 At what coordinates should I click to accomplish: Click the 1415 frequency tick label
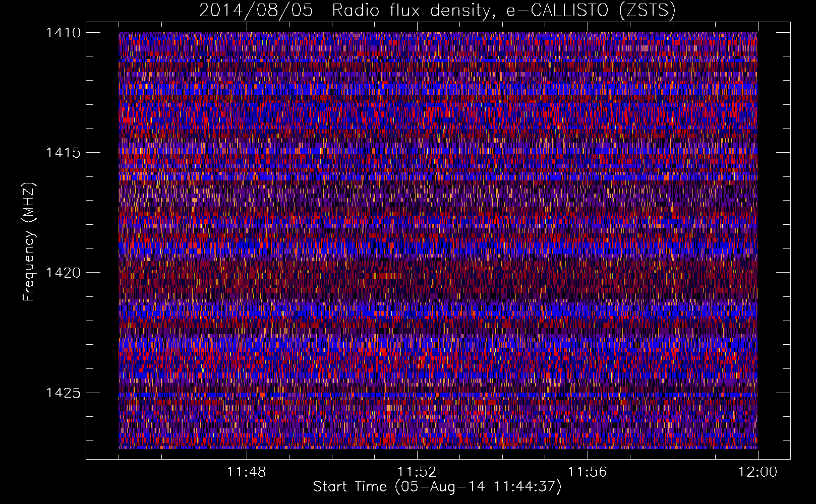pyautogui.click(x=63, y=153)
